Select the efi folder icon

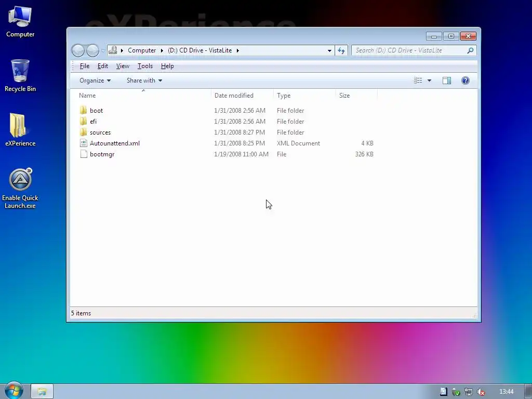tap(84, 121)
